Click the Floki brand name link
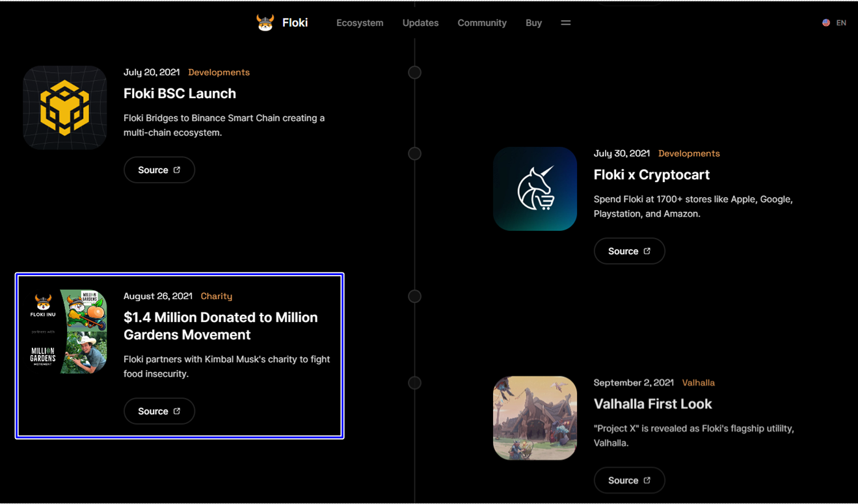Screen dimensions: 858x504 click(295, 23)
